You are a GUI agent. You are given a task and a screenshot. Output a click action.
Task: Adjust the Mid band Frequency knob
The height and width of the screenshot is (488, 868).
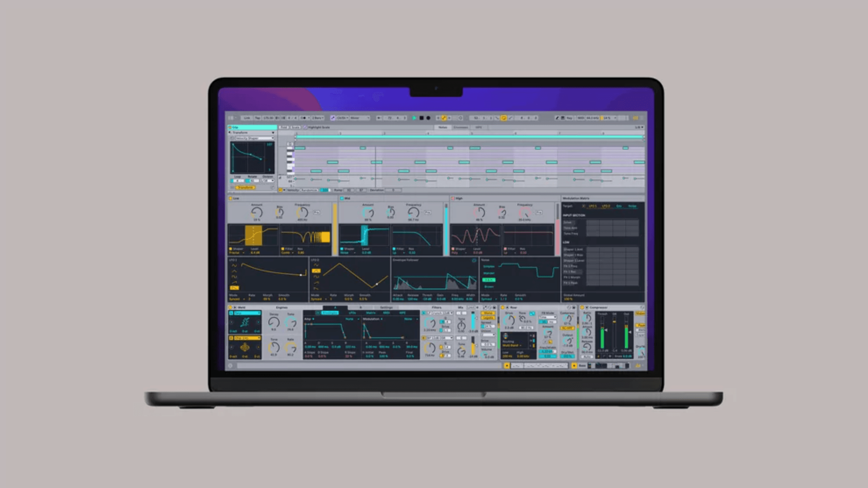(414, 213)
